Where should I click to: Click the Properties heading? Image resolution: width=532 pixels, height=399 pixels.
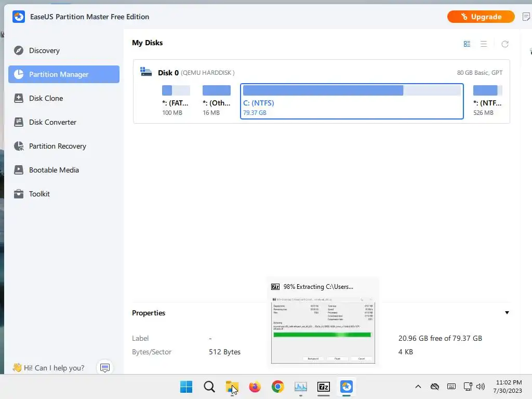149,313
